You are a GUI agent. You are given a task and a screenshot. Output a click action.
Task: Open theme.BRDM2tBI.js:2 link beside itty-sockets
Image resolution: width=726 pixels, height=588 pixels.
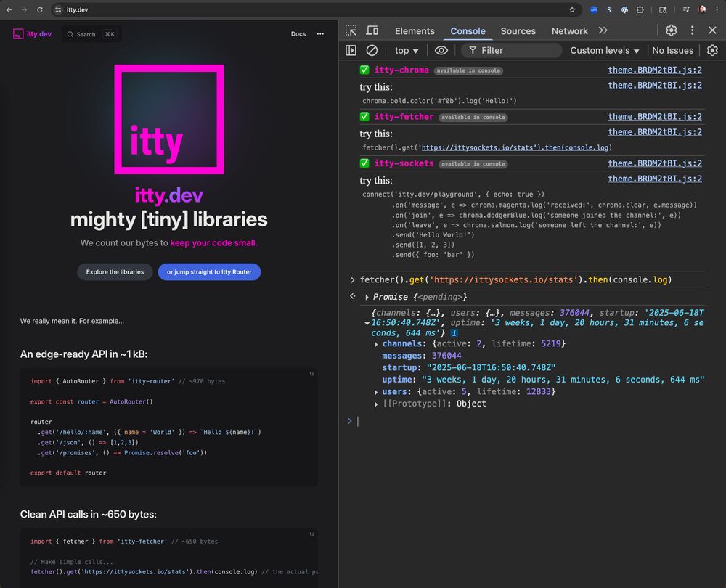655,163
